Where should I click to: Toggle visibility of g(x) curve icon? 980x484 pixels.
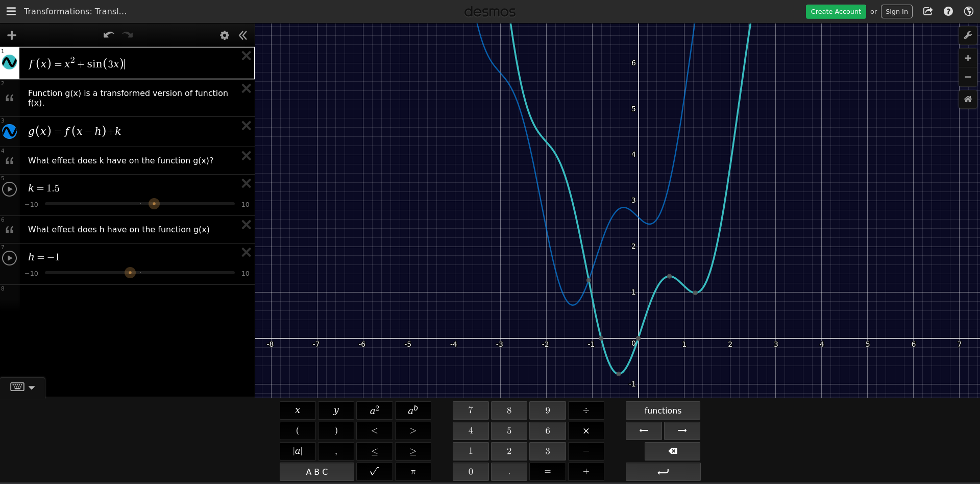(x=10, y=131)
